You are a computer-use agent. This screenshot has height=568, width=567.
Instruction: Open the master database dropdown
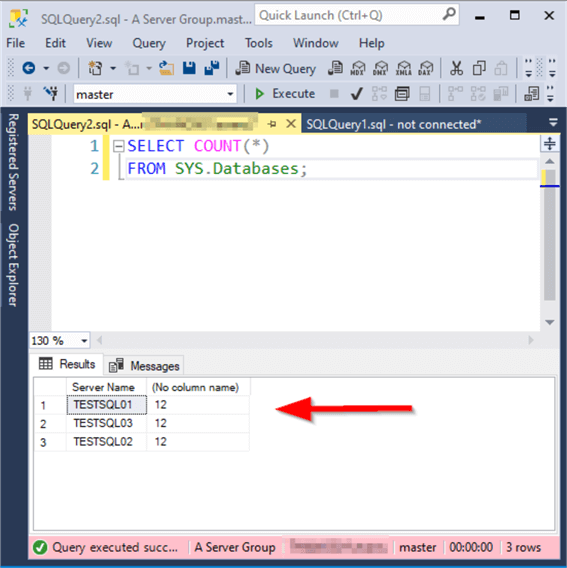pyautogui.click(x=230, y=94)
